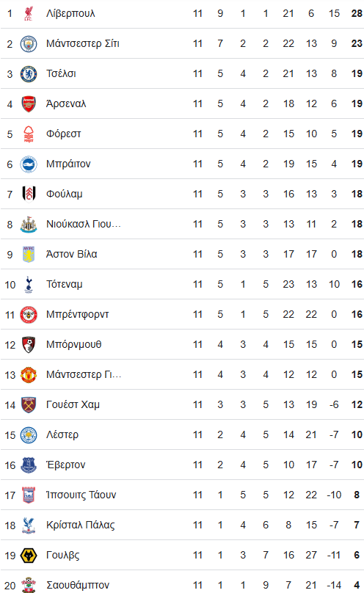Select the Γουέστ Χαμ row name
The image size is (364, 593).
pyautogui.click(x=73, y=404)
